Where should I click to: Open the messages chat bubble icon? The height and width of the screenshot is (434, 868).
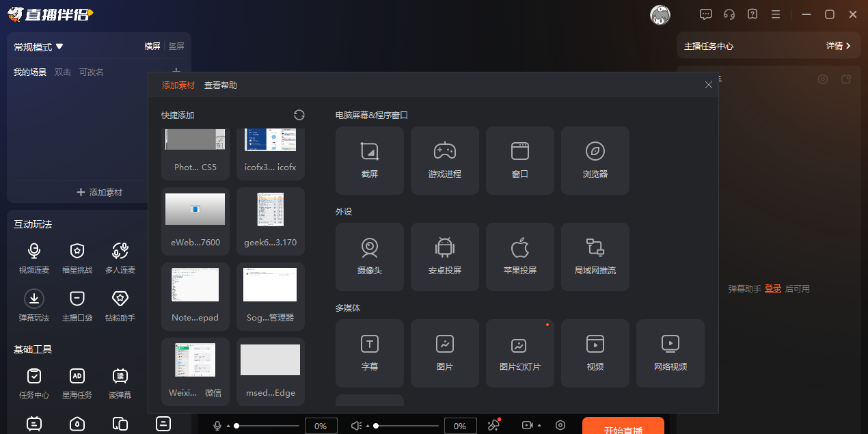click(706, 14)
